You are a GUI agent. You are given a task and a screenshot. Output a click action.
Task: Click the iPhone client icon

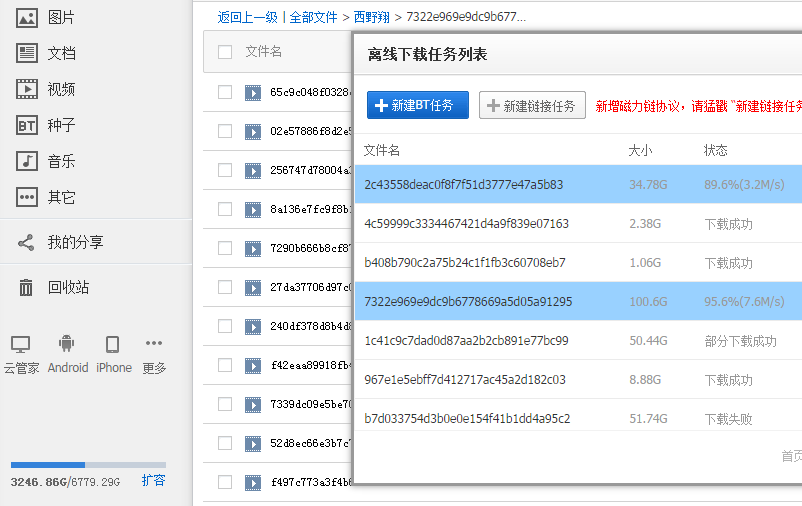(x=113, y=345)
